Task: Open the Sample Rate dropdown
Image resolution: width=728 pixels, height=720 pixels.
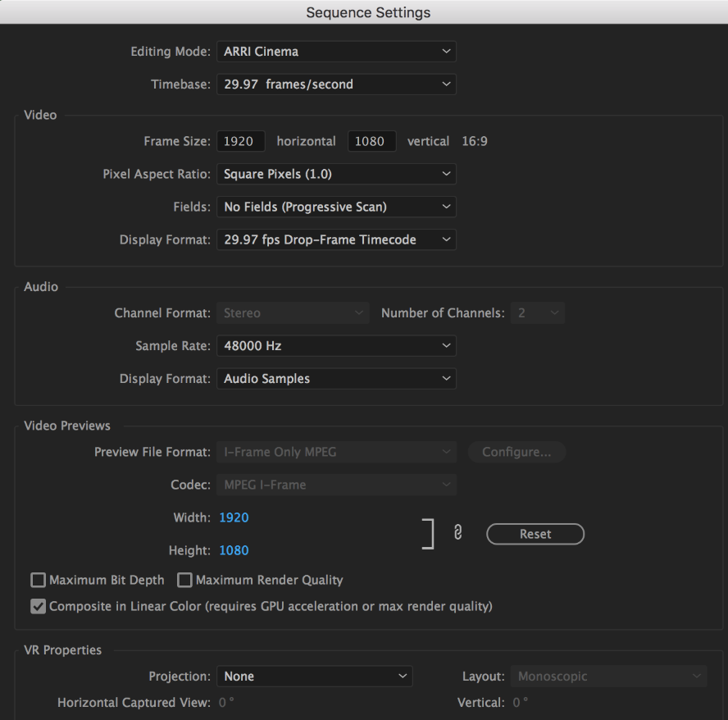Action: 336,345
